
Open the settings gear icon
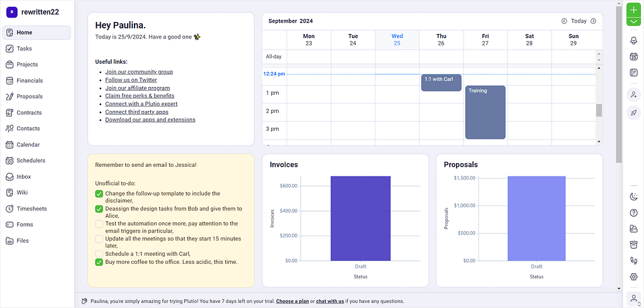click(633, 277)
